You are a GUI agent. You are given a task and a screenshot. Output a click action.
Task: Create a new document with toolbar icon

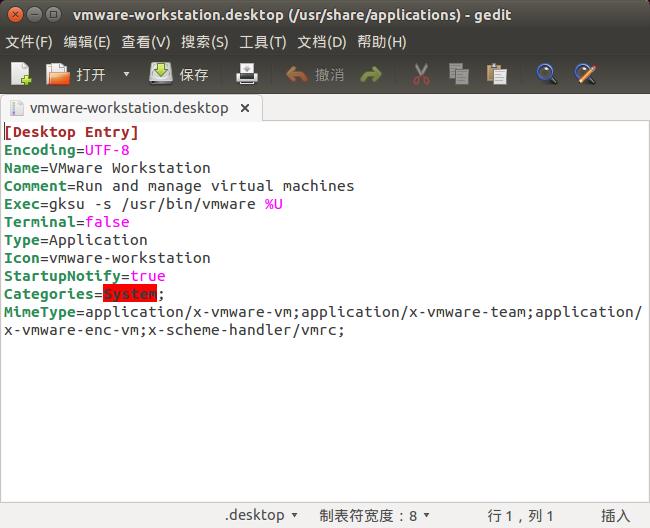coord(21,74)
